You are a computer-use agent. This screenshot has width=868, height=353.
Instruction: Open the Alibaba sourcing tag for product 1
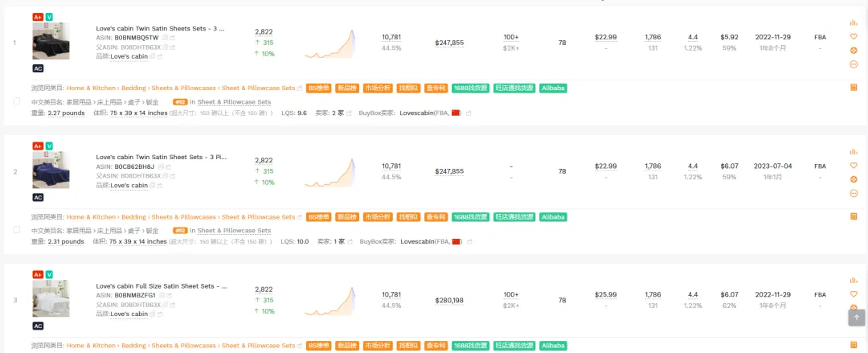point(553,88)
